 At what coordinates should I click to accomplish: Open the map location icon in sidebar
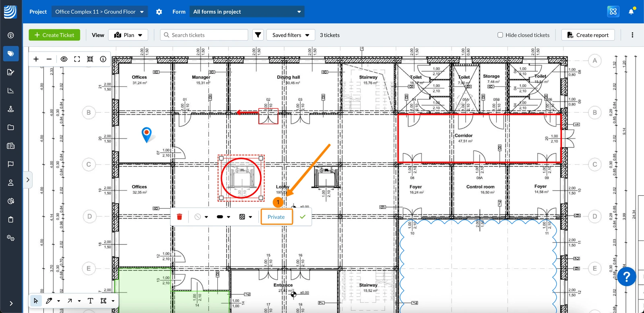[x=11, y=109]
